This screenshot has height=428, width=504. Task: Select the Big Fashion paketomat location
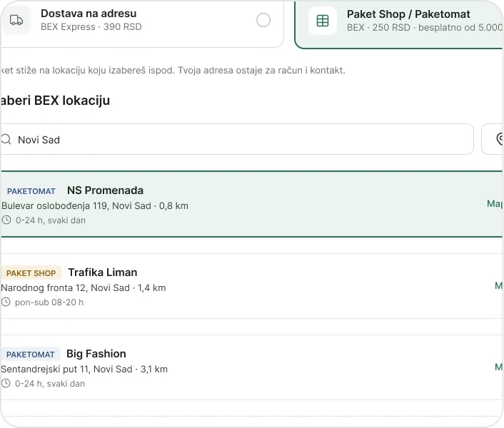251,367
